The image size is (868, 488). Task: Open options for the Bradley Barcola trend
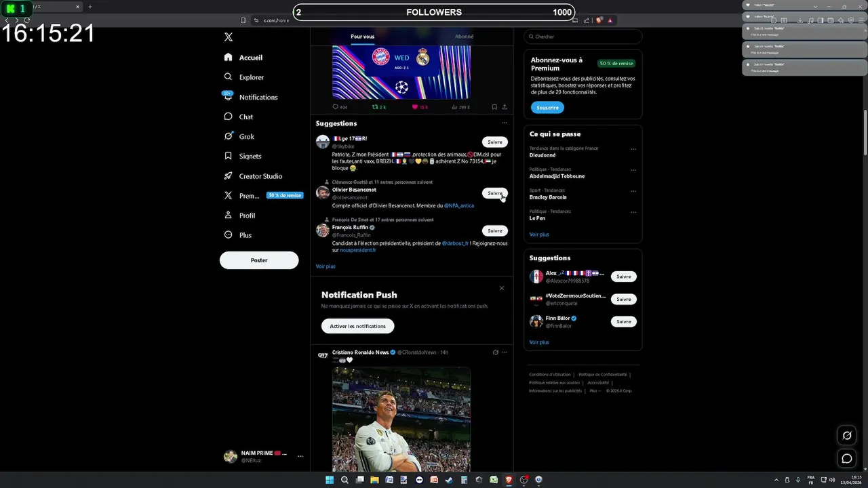[633, 191]
